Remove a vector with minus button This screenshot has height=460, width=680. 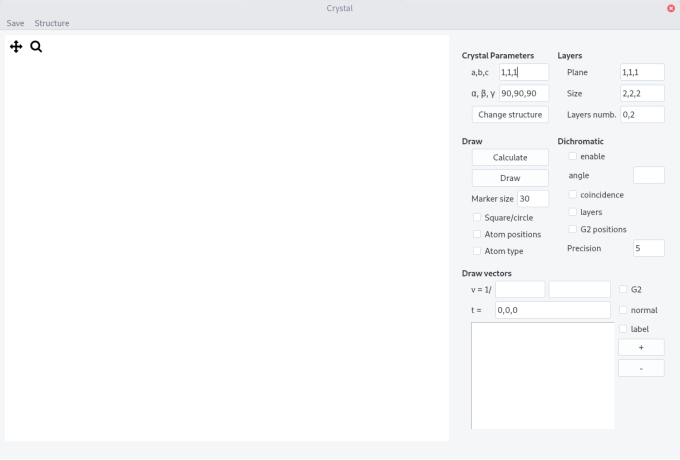(x=641, y=368)
